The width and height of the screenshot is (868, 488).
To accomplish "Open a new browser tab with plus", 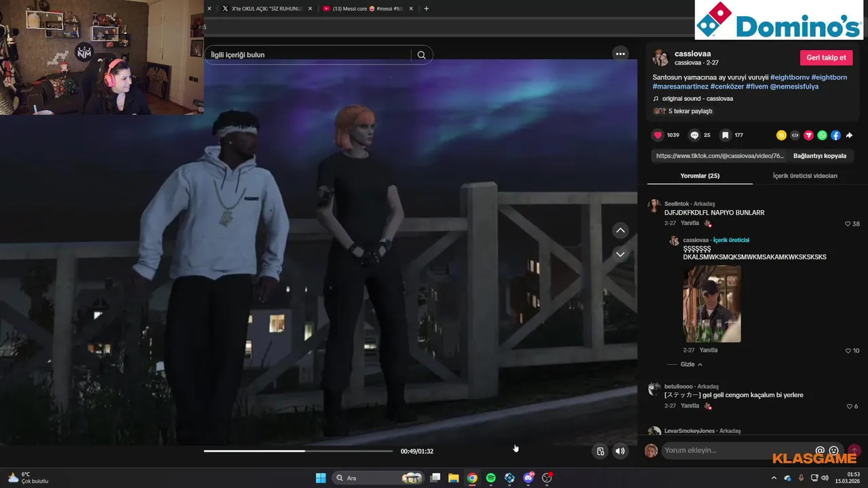I will point(427,9).
